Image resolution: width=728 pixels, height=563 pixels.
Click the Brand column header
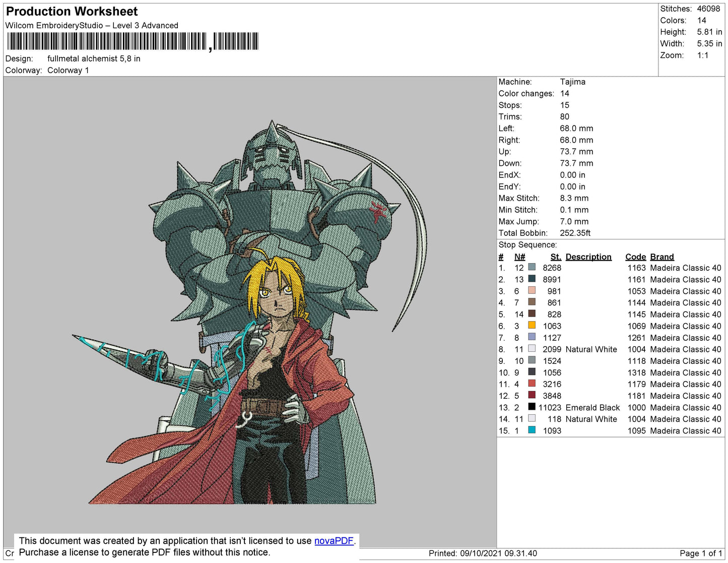click(x=661, y=257)
